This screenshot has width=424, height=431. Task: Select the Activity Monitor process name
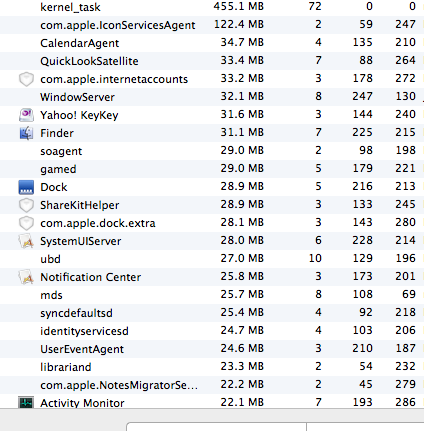coord(82,403)
